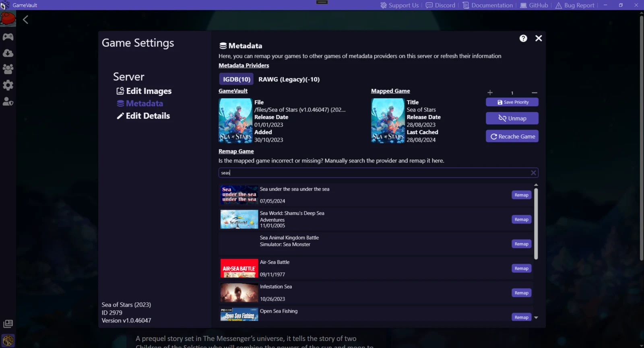Open the Discord link in title bar
644x348 pixels.
pyautogui.click(x=441, y=5)
